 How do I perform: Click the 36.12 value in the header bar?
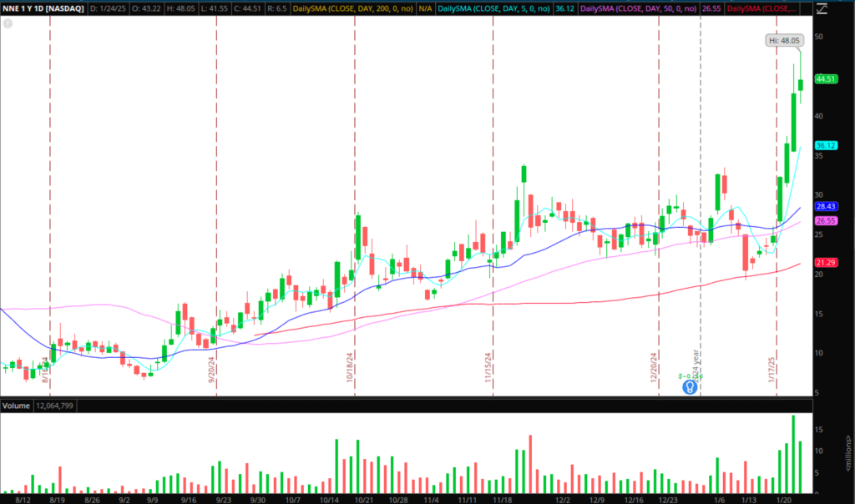[x=565, y=8]
